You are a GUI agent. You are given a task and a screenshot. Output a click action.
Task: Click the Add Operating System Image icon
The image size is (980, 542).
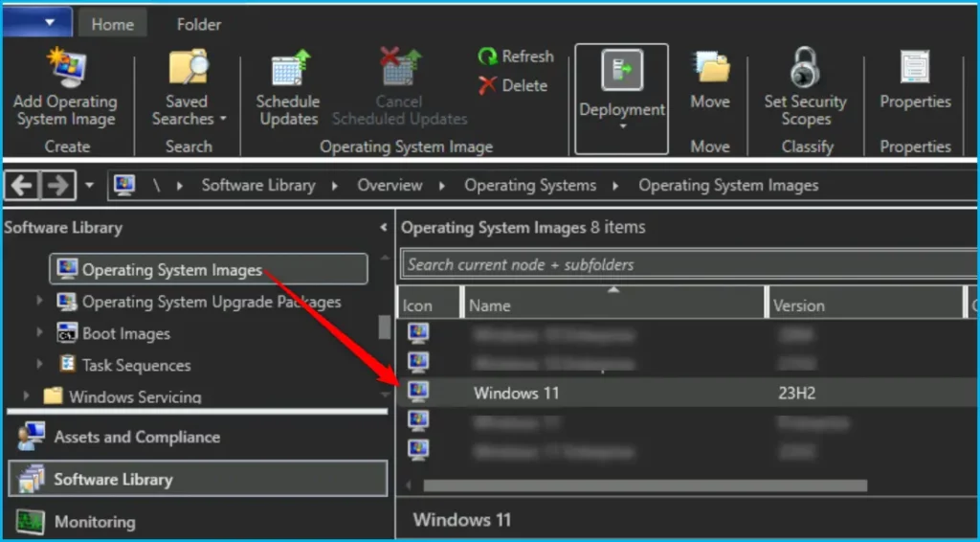point(67,68)
